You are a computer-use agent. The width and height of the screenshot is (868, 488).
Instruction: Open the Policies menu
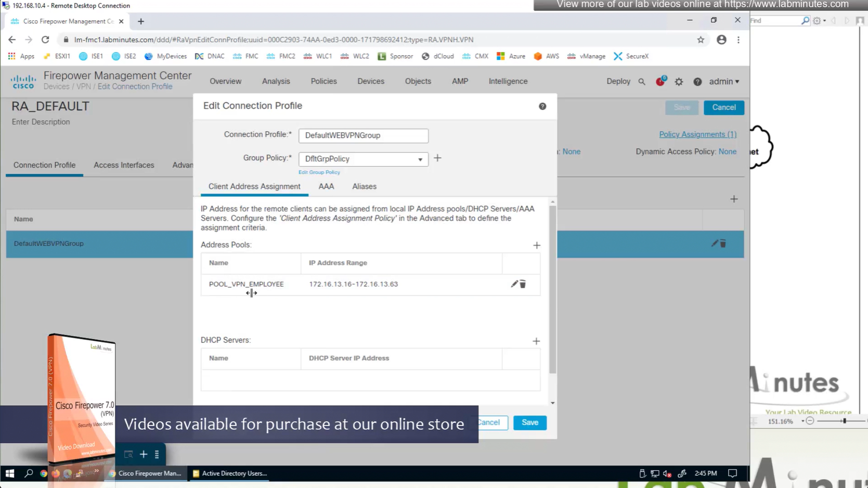(323, 81)
